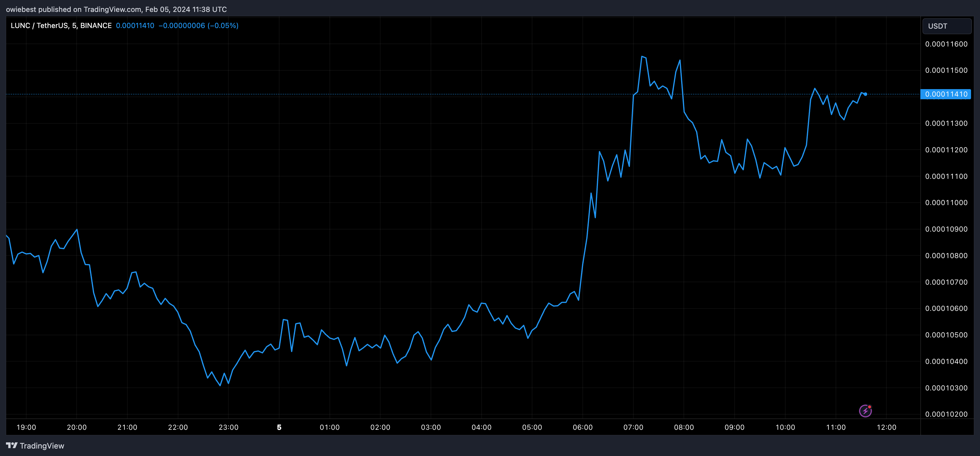The width and height of the screenshot is (980, 456).
Task: Click the header price 0.00011410 next to BINANCE
Action: 135,25
